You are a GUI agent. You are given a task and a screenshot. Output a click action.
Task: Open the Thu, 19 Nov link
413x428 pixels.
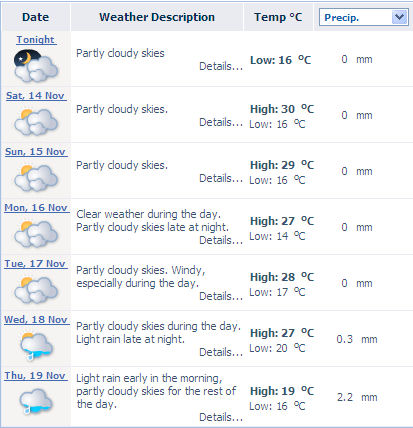pos(36,376)
